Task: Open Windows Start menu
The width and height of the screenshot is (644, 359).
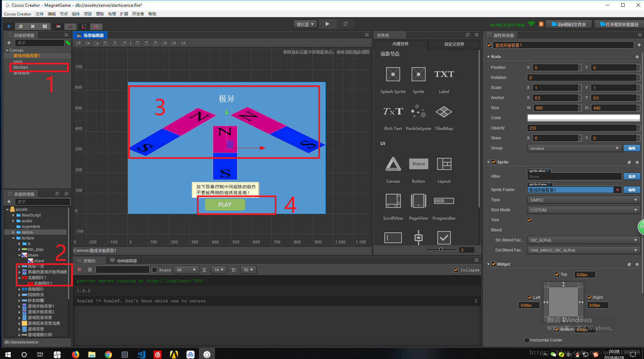Action: pyautogui.click(x=8, y=354)
